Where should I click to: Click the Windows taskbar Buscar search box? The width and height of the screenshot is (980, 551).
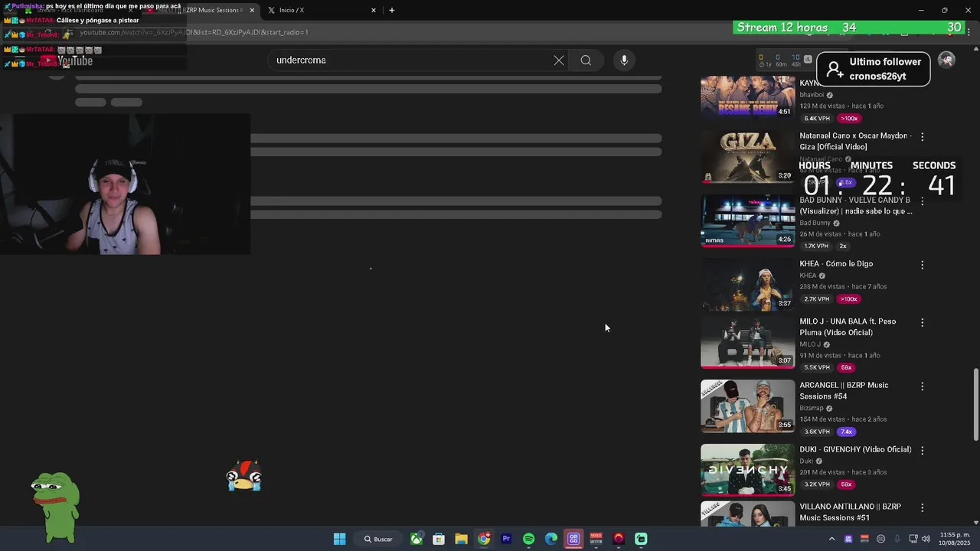pos(378,539)
